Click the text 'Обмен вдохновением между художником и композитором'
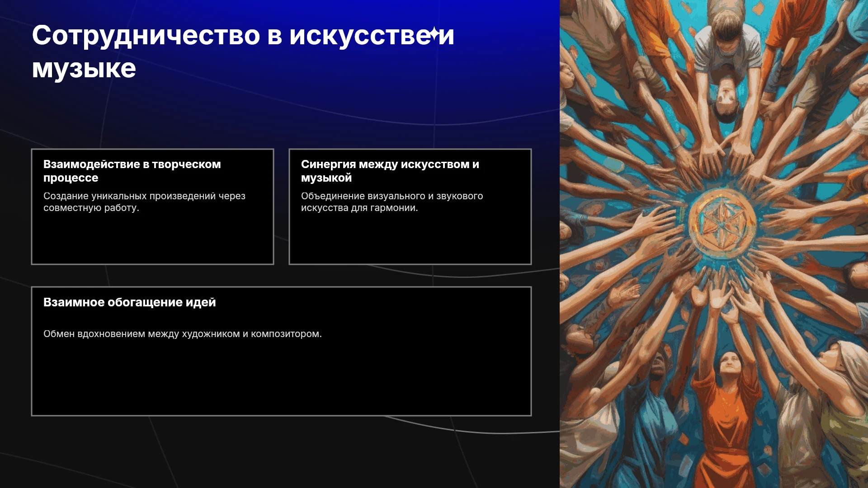Image resolution: width=868 pixels, height=488 pixels. (183, 334)
